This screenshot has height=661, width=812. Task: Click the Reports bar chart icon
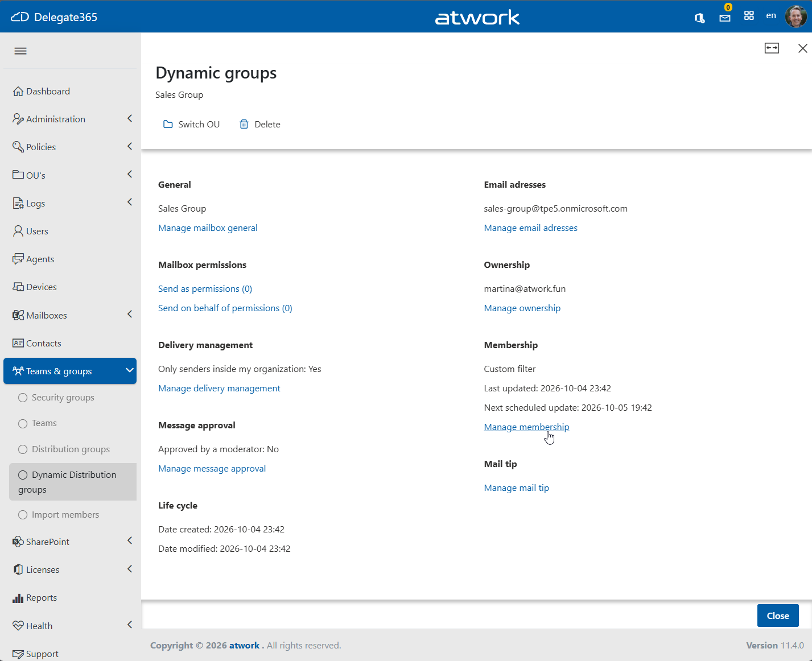(x=18, y=597)
